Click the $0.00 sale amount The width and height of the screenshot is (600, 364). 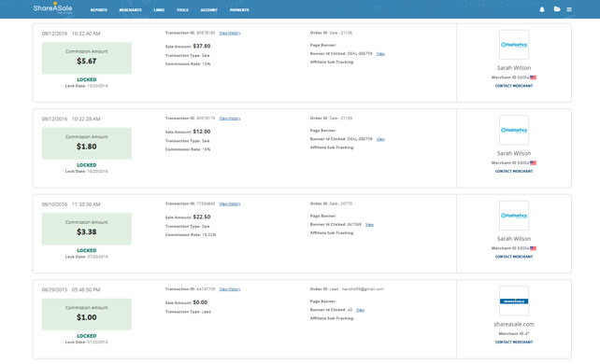pos(200,302)
